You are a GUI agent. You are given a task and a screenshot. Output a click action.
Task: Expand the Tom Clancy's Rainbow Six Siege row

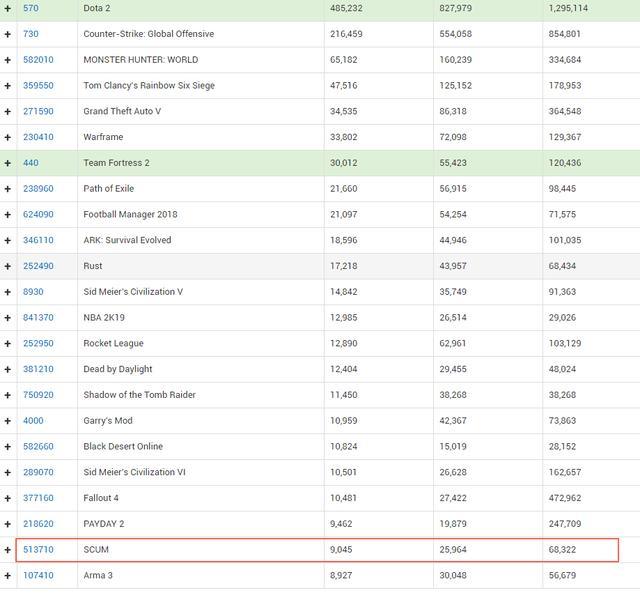7,86
